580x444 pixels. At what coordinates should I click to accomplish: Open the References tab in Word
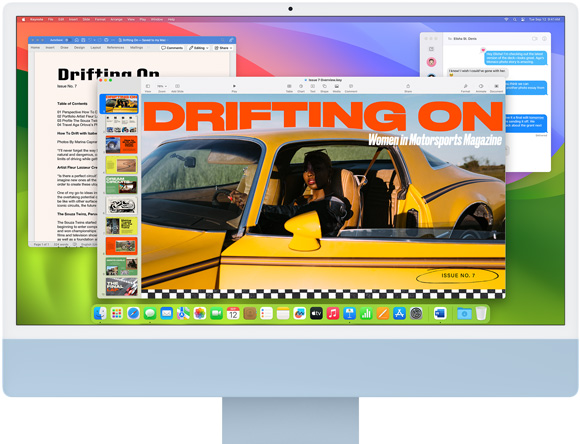click(115, 48)
